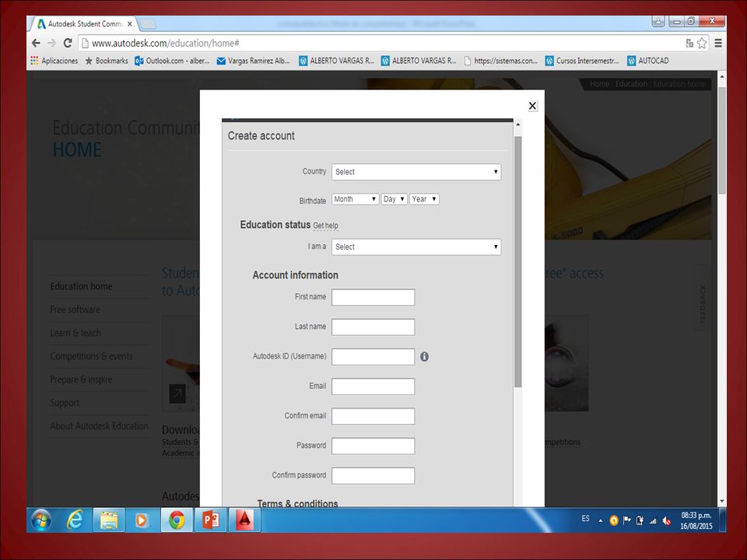Show hidden tray icons arrow
The width and height of the screenshot is (747, 560).
[x=600, y=521]
